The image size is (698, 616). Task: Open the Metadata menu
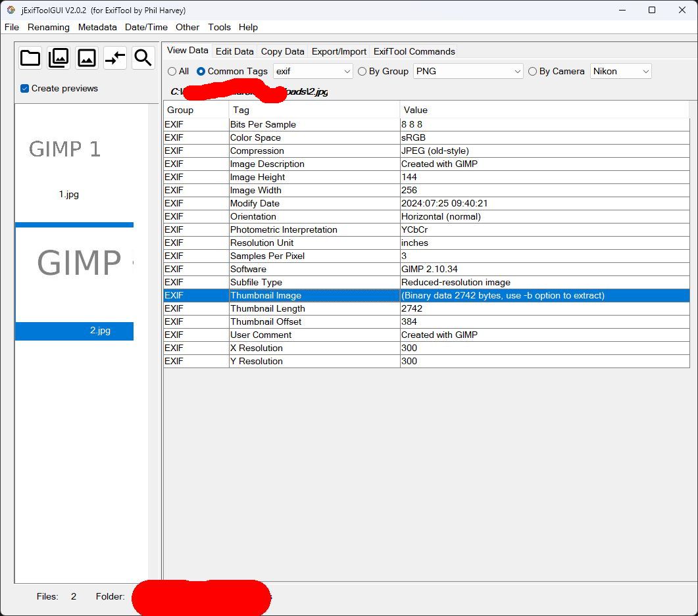pos(97,27)
